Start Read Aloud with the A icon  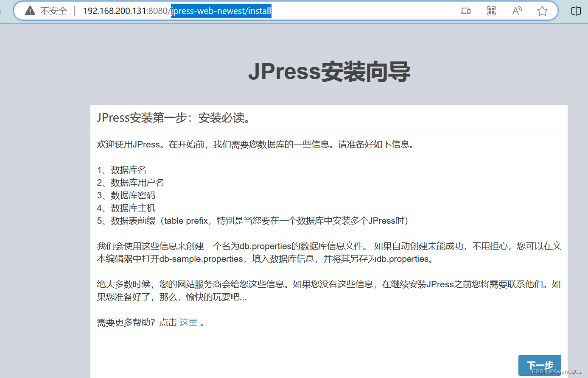(516, 11)
